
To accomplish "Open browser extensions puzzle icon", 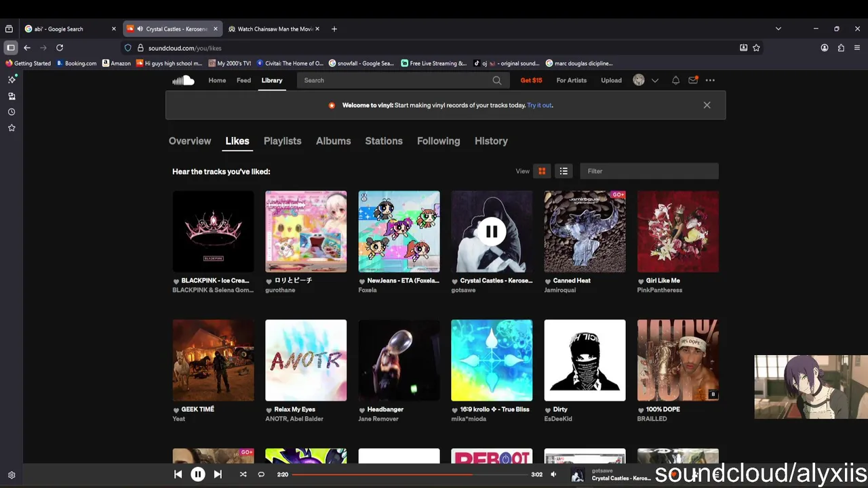I will 841,48.
